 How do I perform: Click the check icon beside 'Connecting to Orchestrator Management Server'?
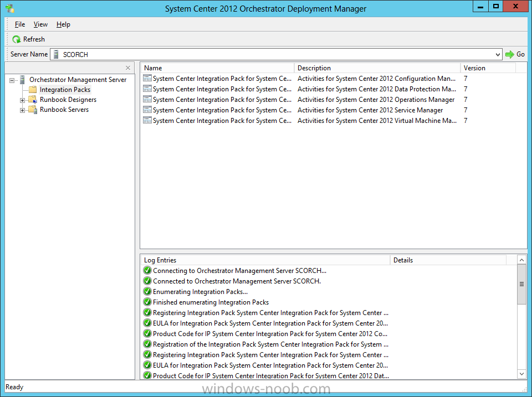(147, 271)
